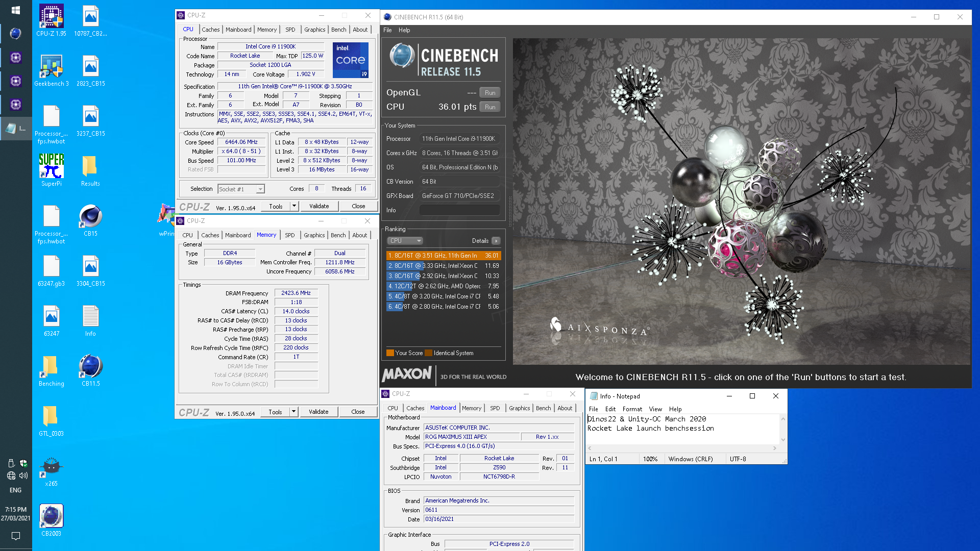Image resolution: width=980 pixels, height=551 pixels.
Task: Click the Core Speed value 6464.06 MHz
Action: [241, 142]
